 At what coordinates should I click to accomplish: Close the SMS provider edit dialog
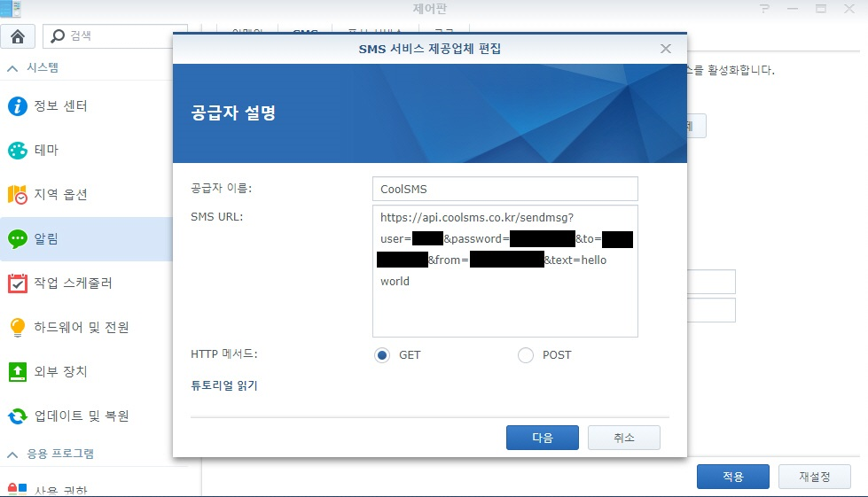666,49
